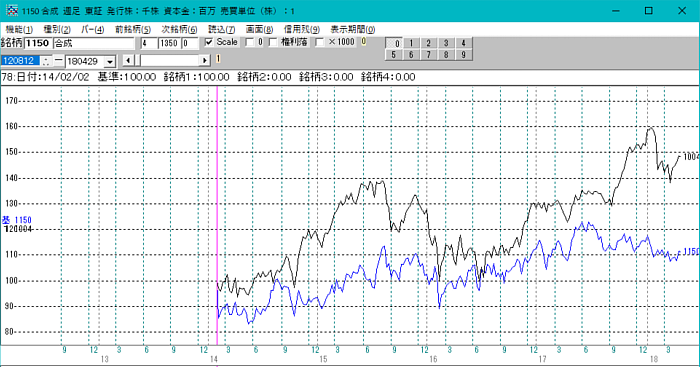Click the status text 銘柄1:100.00
Screen dimensions: 700x367
[196, 77]
